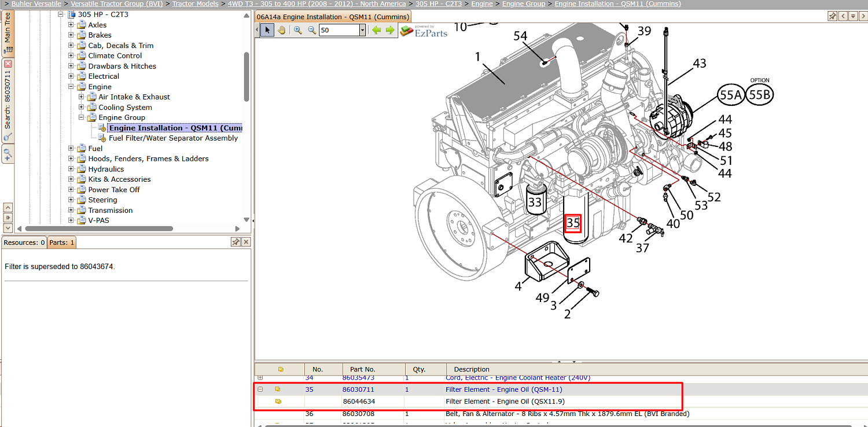The height and width of the screenshot is (427, 868).
Task: Open Engine Installation - QSM11 (Cummins) breadcrumb
Action: pos(618,3)
